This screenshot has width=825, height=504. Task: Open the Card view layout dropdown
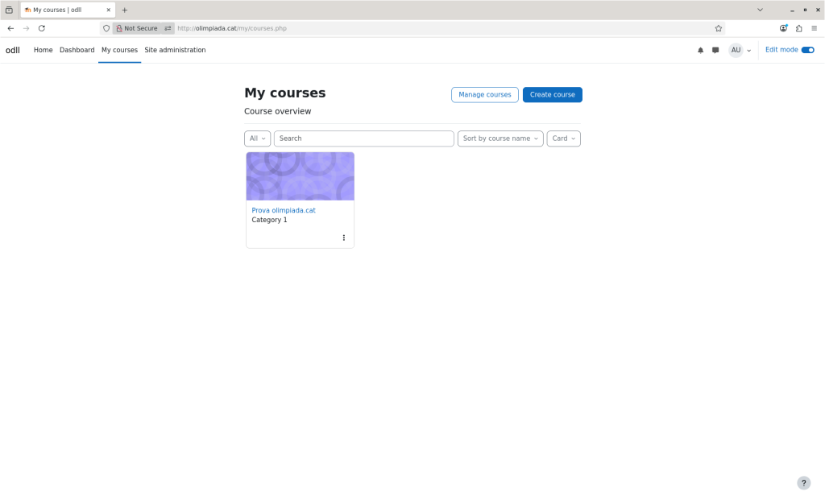[x=563, y=138]
